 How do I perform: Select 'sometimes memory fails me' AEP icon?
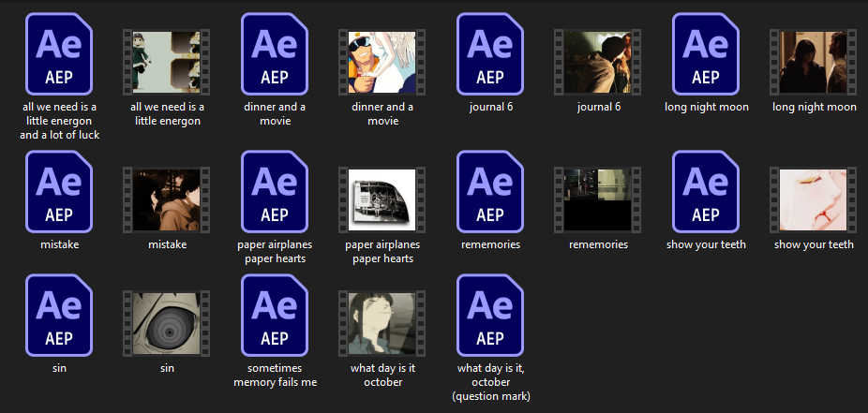275,316
